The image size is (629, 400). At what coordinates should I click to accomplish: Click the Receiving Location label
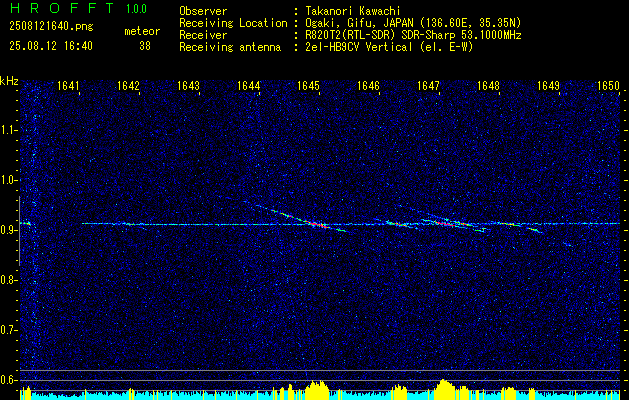pos(233,23)
